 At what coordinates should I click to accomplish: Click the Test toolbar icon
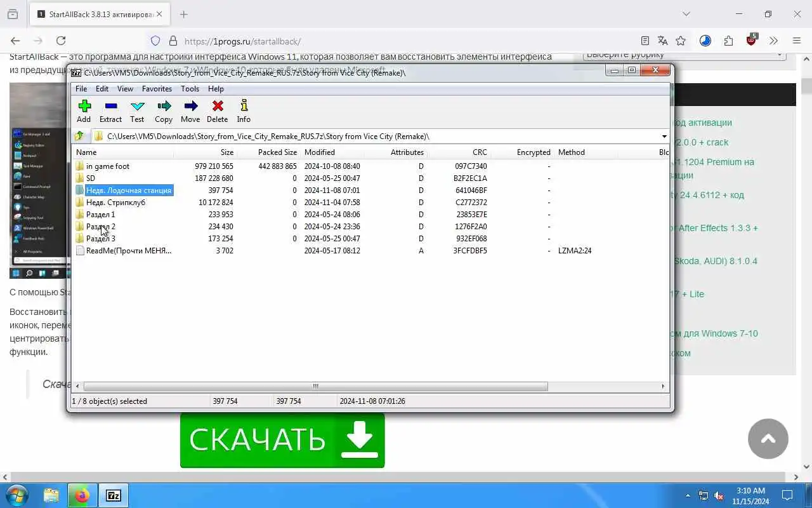[137, 111]
